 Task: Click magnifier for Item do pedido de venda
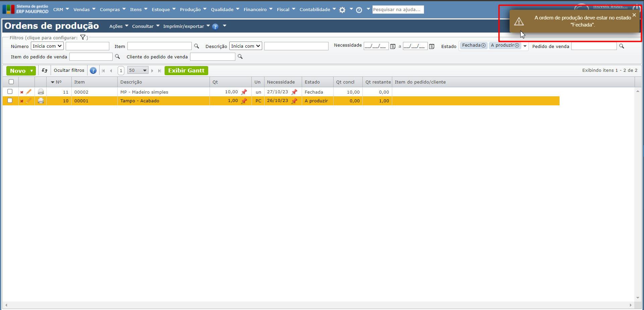click(x=117, y=57)
